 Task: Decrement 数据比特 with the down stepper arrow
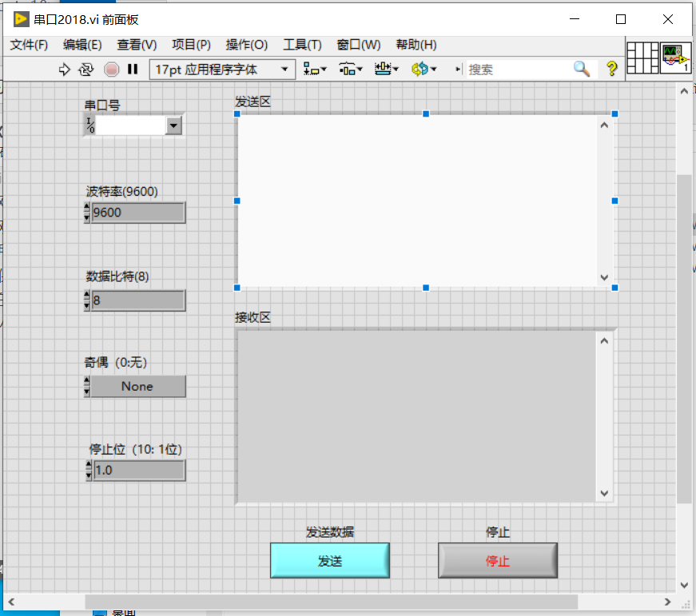(86, 305)
